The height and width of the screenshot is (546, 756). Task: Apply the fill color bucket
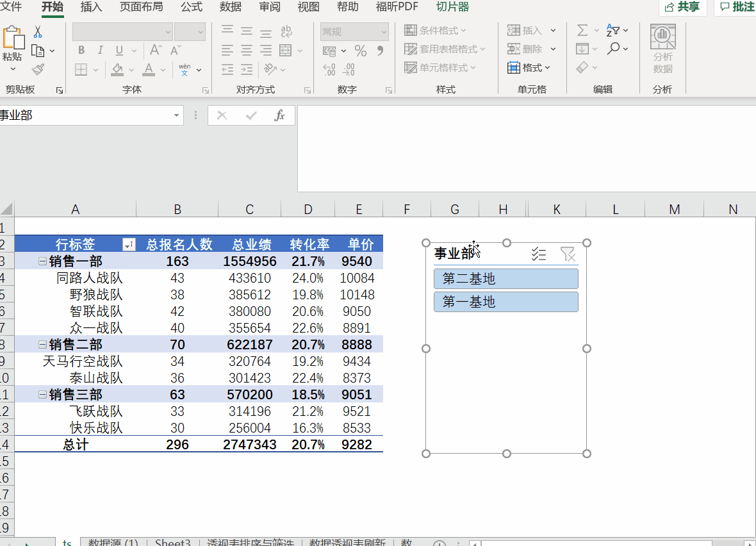point(117,69)
